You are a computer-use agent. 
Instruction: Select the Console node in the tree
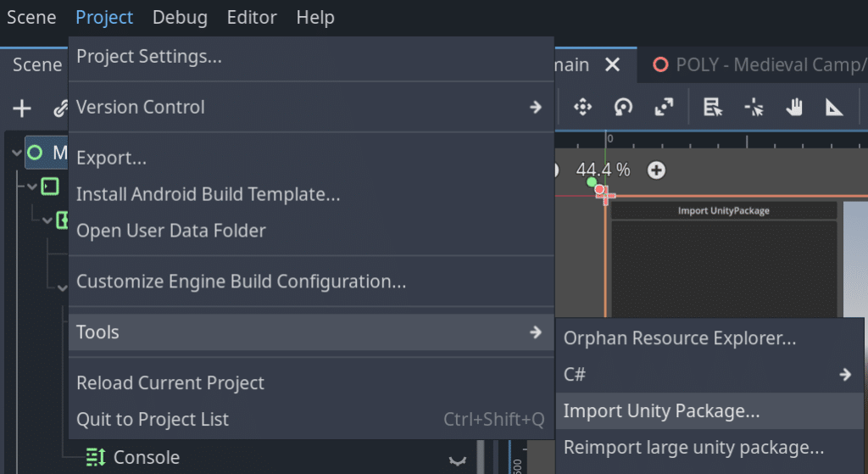click(146, 457)
